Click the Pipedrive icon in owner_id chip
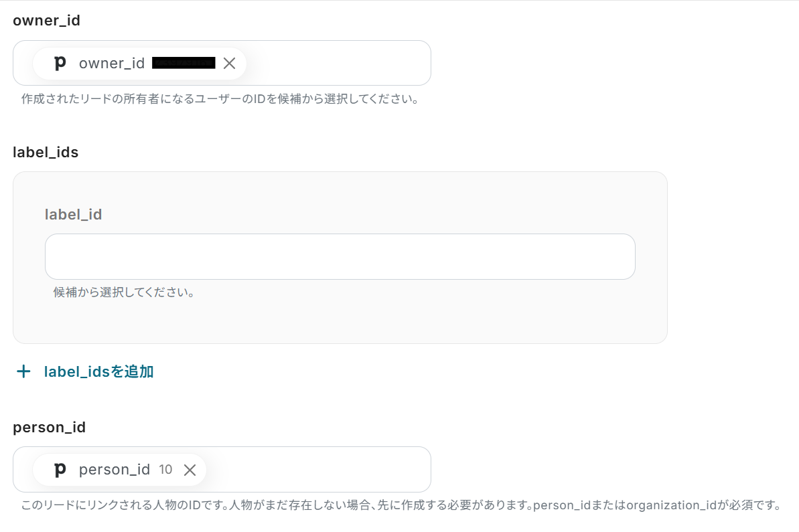799x532 pixels. 60,63
